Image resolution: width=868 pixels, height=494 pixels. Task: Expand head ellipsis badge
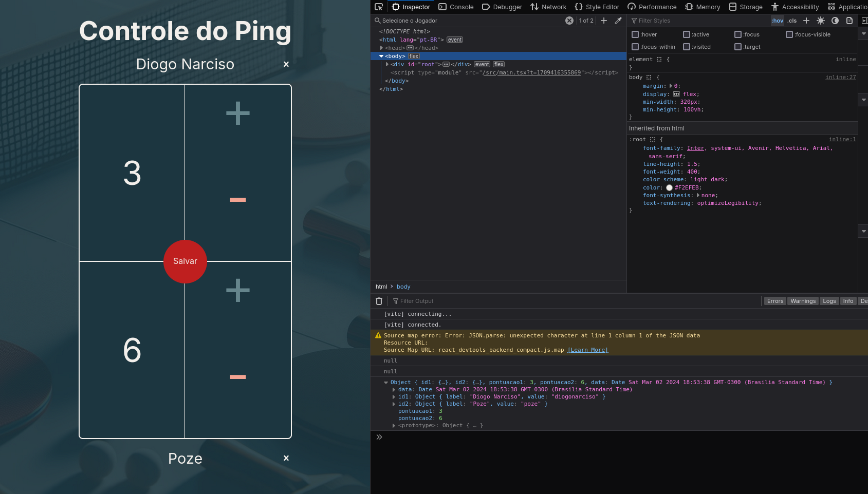tap(410, 48)
